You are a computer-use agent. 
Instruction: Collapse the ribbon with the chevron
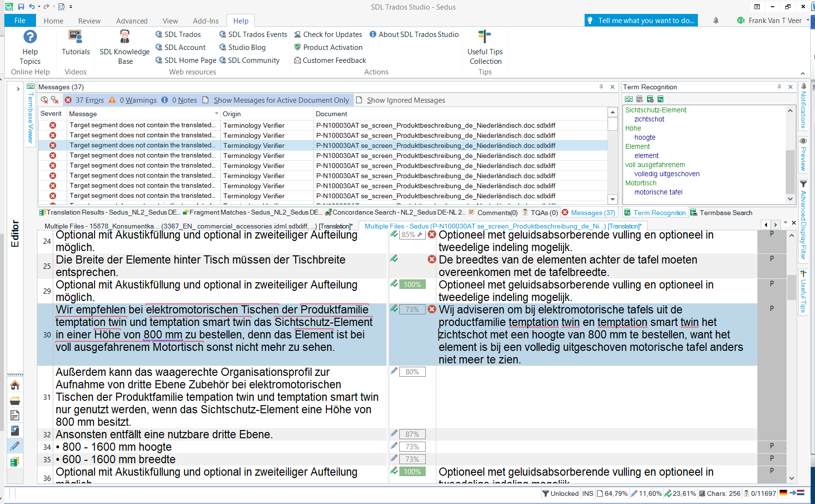click(803, 73)
